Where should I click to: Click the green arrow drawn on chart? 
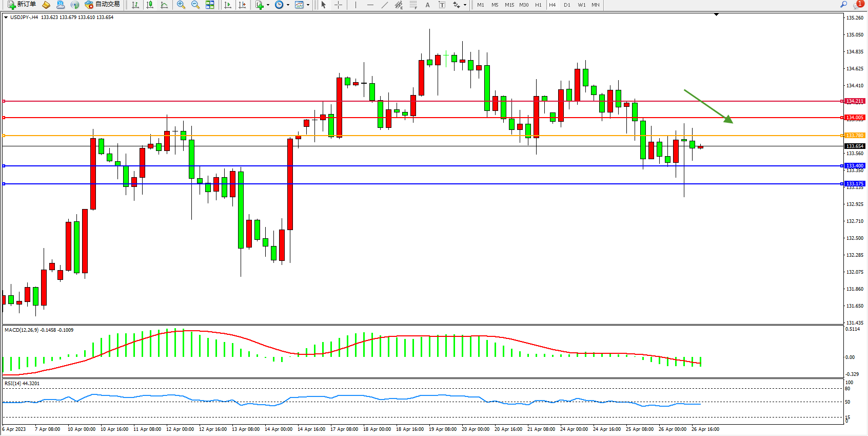[708, 106]
